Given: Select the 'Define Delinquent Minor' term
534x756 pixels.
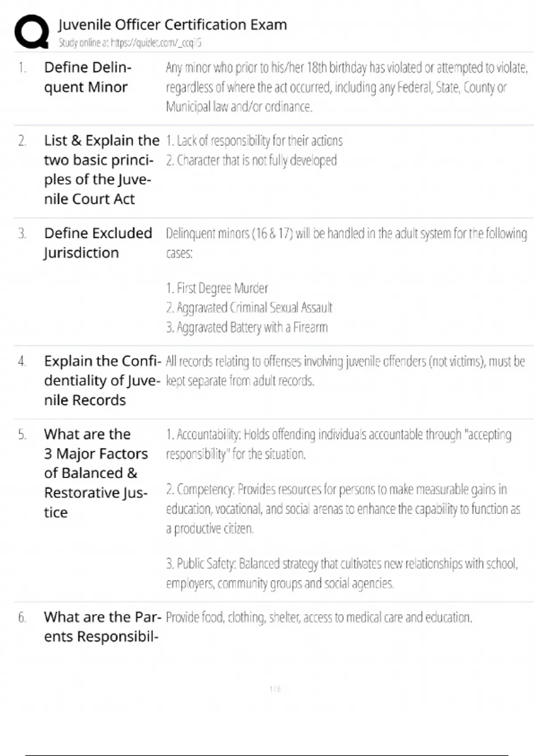Looking at the screenshot, I should [x=88, y=77].
